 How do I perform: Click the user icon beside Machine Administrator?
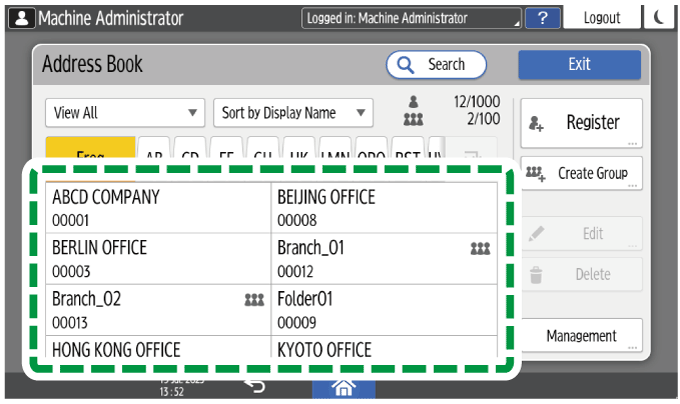(18, 18)
